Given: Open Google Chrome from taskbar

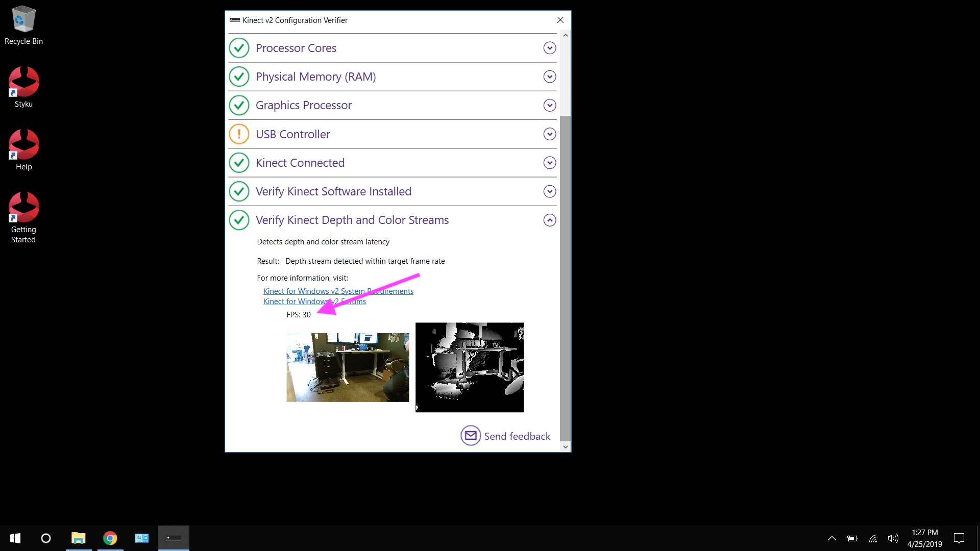Looking at the screenshot, I should click(110, 538).
